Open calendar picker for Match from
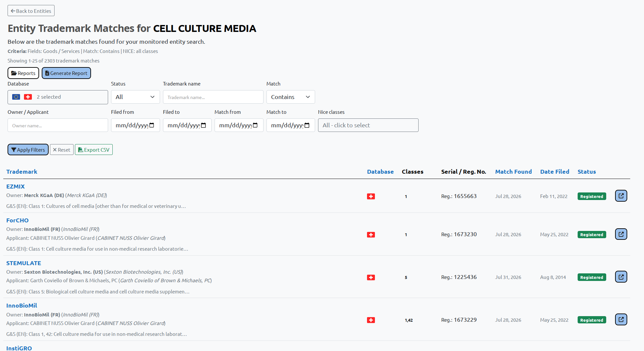644x351 pixels. pos(255,125)
